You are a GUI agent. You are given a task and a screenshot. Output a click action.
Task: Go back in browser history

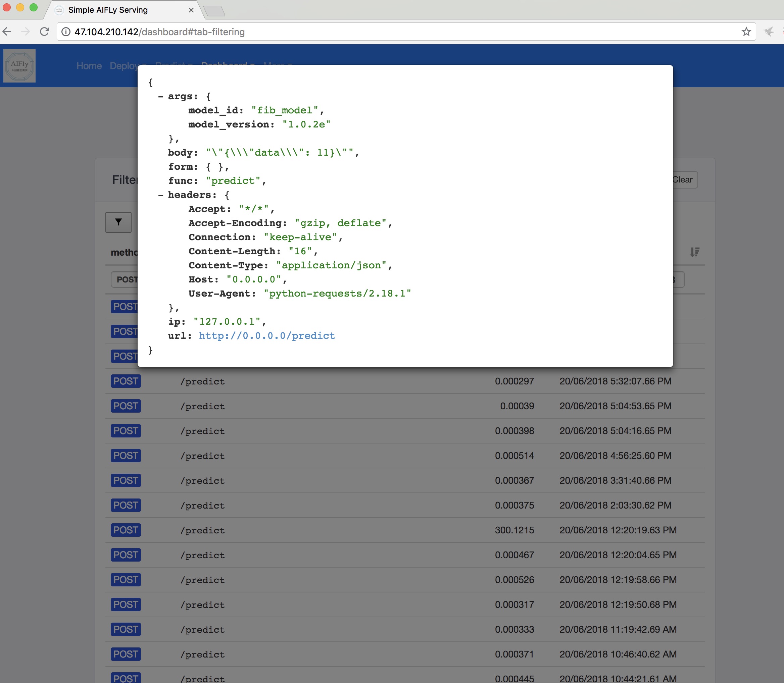[x=7, y=32]
